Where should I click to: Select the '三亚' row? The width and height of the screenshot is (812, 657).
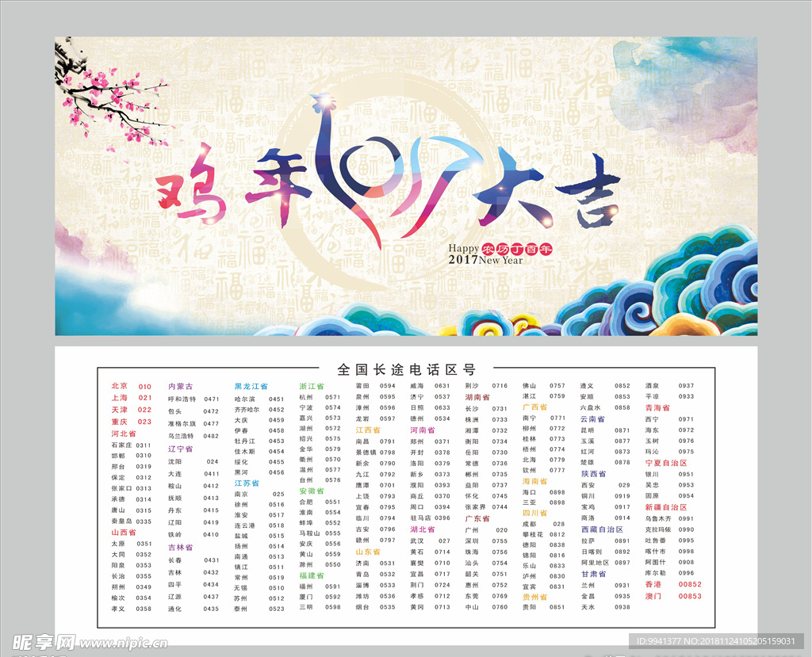coord(544,502)
